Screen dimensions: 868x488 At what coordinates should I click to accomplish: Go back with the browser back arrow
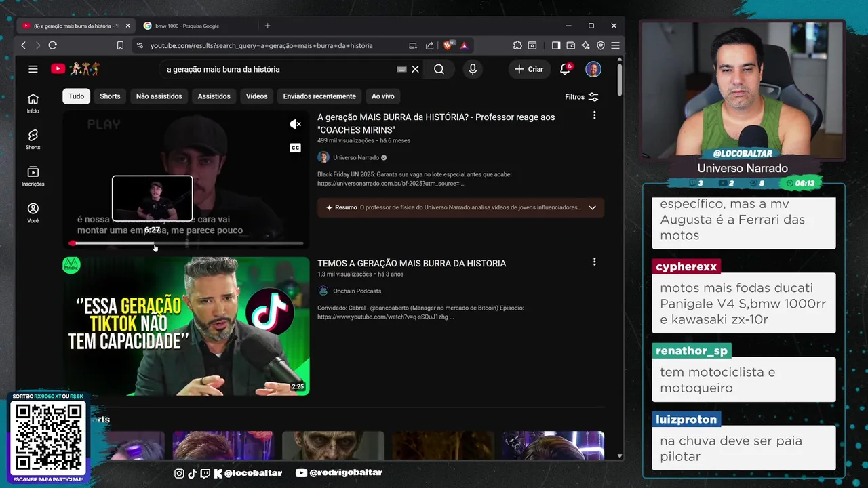tap(23, 45)
